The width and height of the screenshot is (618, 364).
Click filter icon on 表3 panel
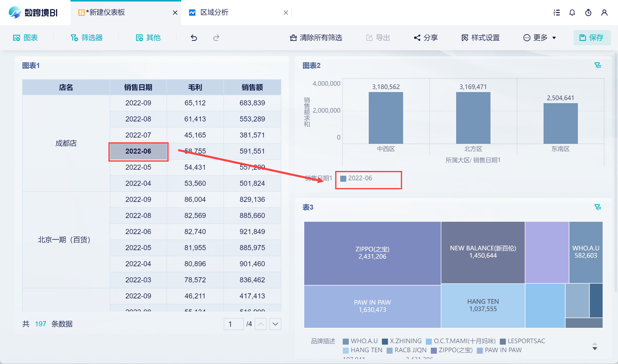[x=598, y=207]
